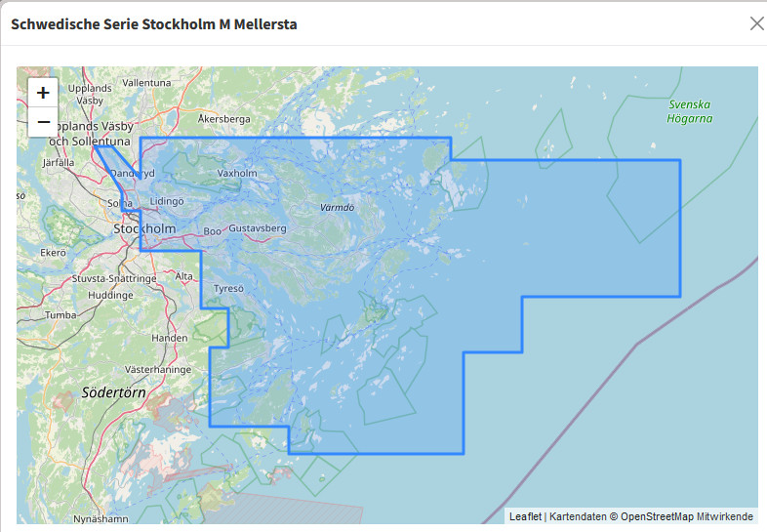Click the Åkersberga town label
Image resolution: width=767 pixels, height=532 pixels.
point(224,119)
